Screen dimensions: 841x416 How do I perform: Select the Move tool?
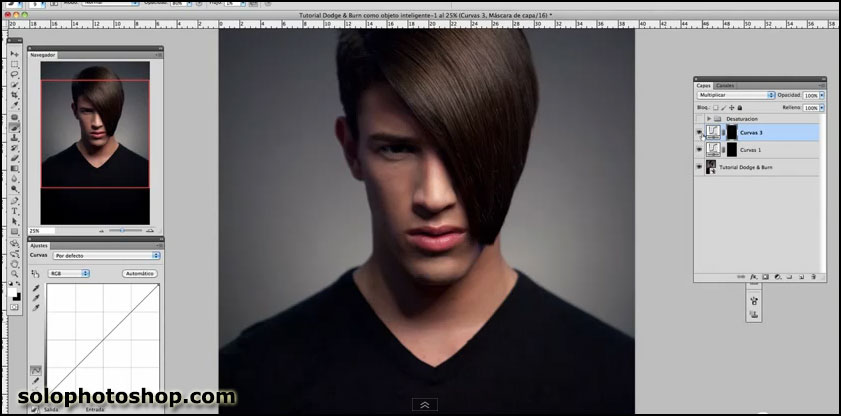[x=14, y=54]
